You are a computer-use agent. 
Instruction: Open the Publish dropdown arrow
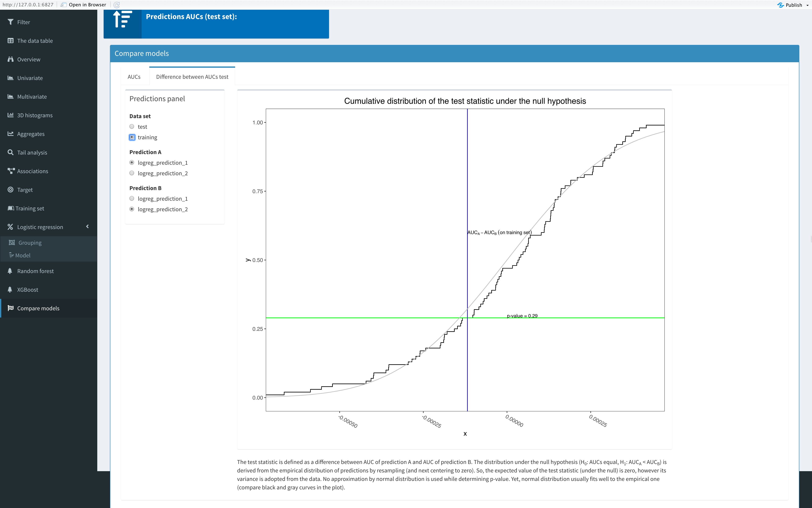[x=808, y=5]
